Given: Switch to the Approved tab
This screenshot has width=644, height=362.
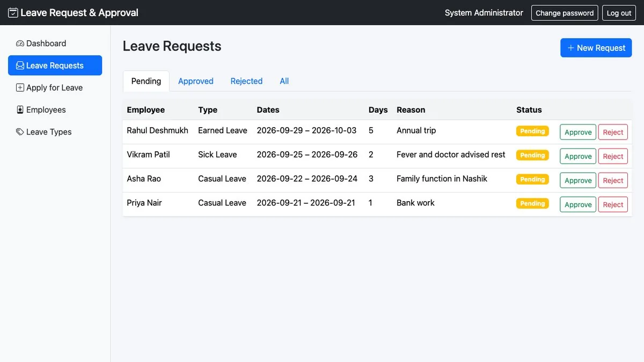Looking at the screenshot, I should pyautogui.click(x=196, y=81).
